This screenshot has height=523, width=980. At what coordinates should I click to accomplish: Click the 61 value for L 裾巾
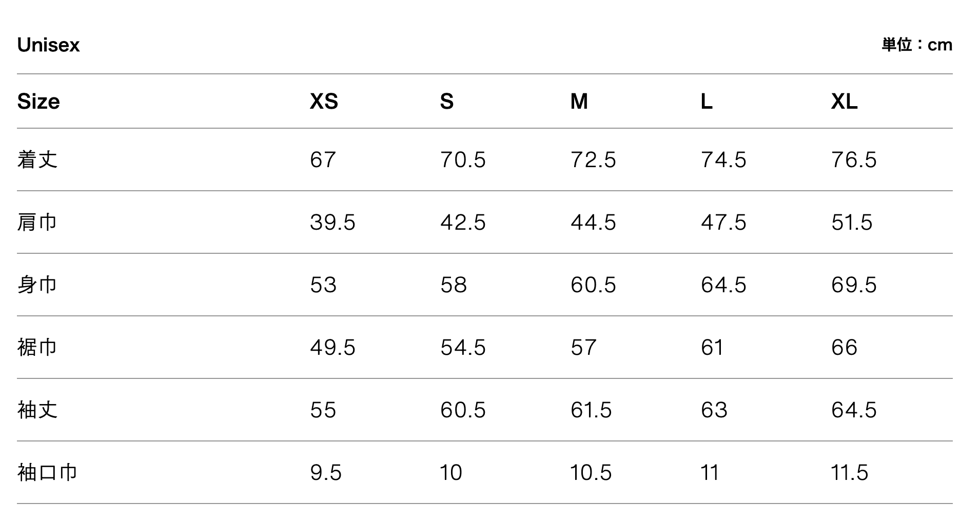tap(712, 348)
